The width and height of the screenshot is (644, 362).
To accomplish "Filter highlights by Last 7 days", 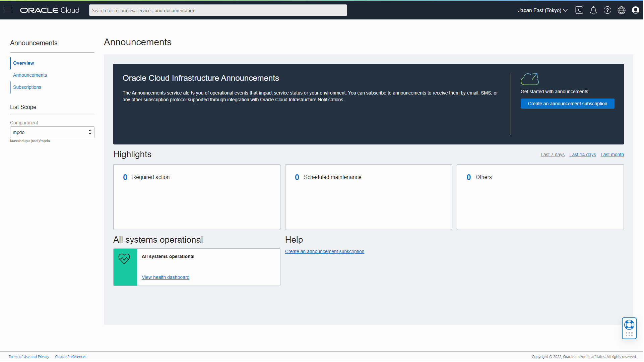I will click(553, 155).
